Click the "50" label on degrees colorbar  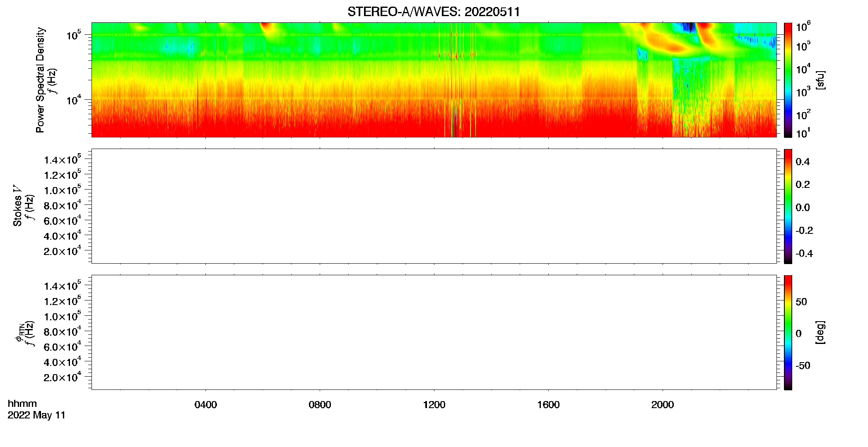tap(801, 302)
